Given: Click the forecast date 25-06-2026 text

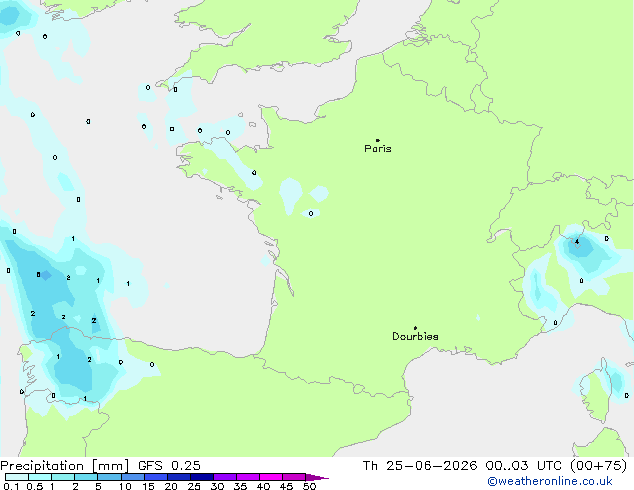Looking at the screenshot, I should pos(431,466).
